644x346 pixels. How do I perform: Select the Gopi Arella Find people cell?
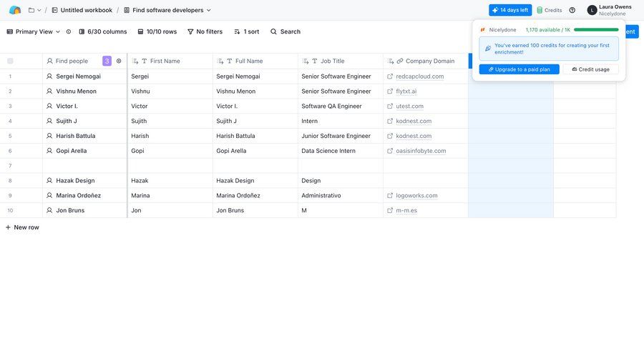coord(84,151)
